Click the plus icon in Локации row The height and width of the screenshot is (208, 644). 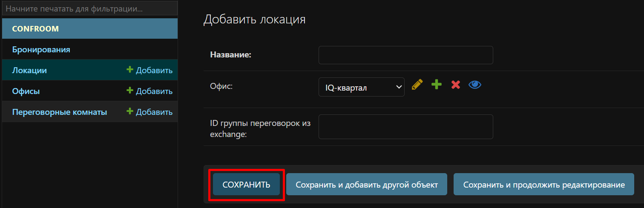130,70
